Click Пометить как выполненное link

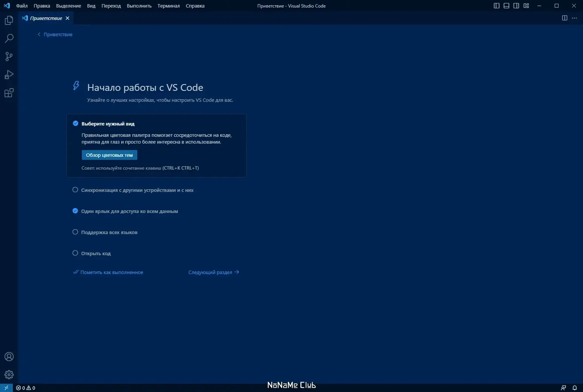[108, 272]
